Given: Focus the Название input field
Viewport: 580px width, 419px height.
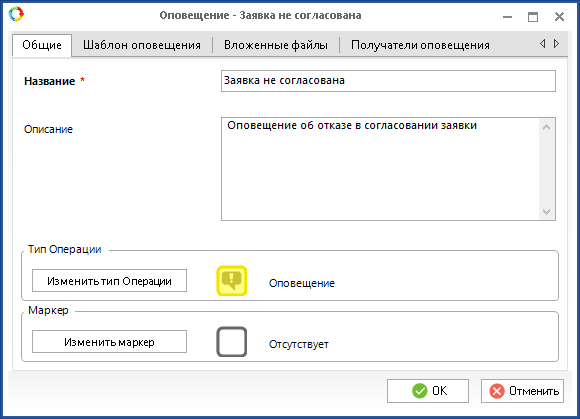Looking at the screenshot, I should pos(388,81).
